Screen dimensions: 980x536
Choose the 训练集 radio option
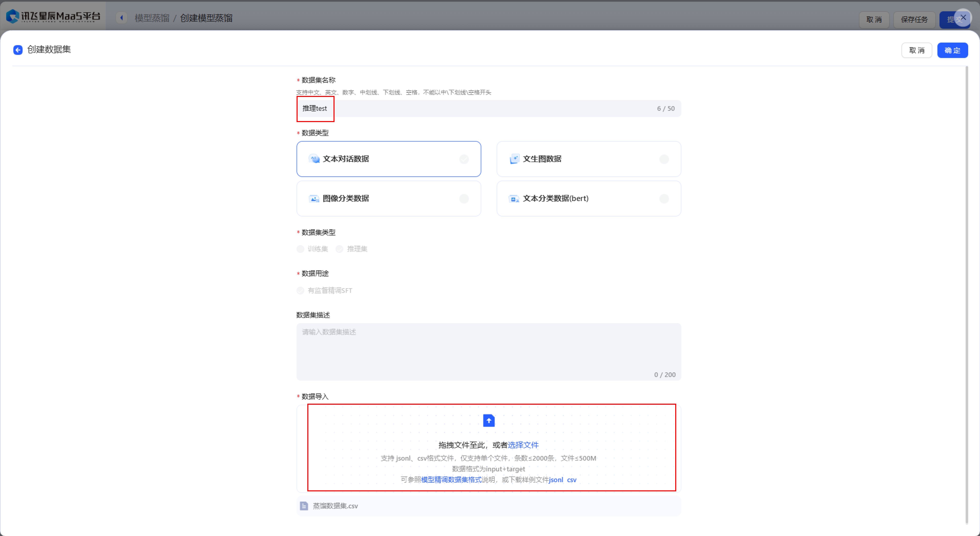(x=312, y=249)
